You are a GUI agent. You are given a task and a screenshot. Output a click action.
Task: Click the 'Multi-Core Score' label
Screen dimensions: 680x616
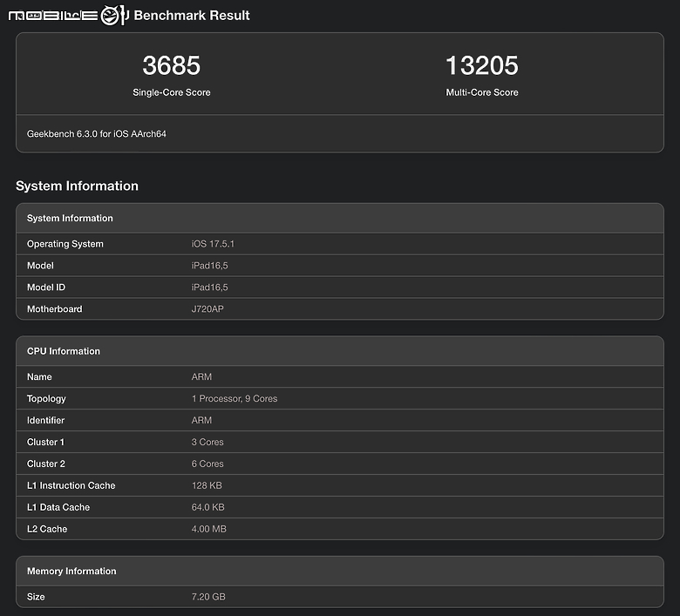click(482, 92)
